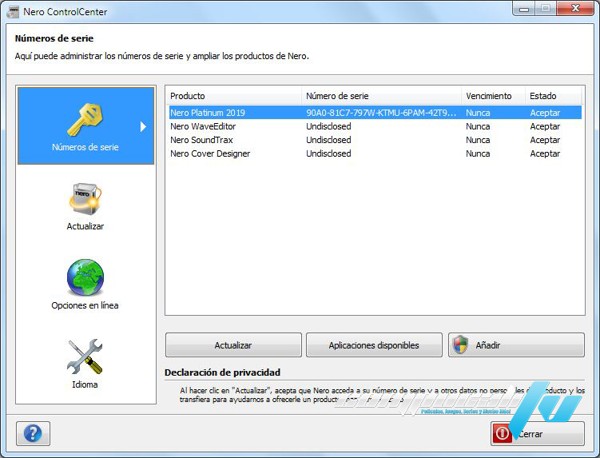Minimize the Nero ControlCenter window

524,8
